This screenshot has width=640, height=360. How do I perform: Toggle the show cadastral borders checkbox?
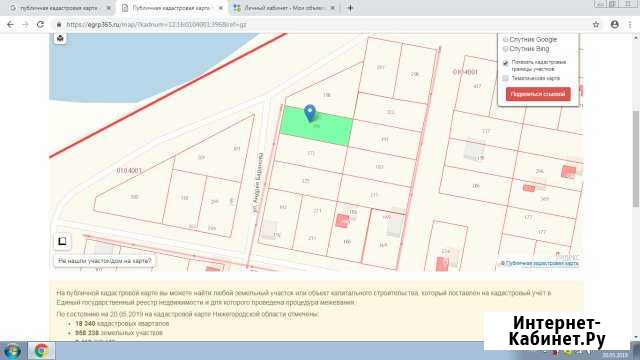[505, 62]
